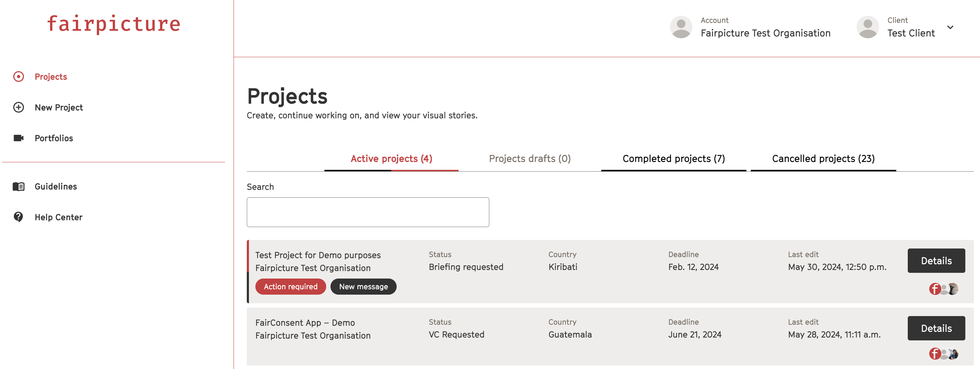Click the title 'FairConsent App – Demo'
The height and width of the screenshot is (369, 980).
tap(305, 323)
